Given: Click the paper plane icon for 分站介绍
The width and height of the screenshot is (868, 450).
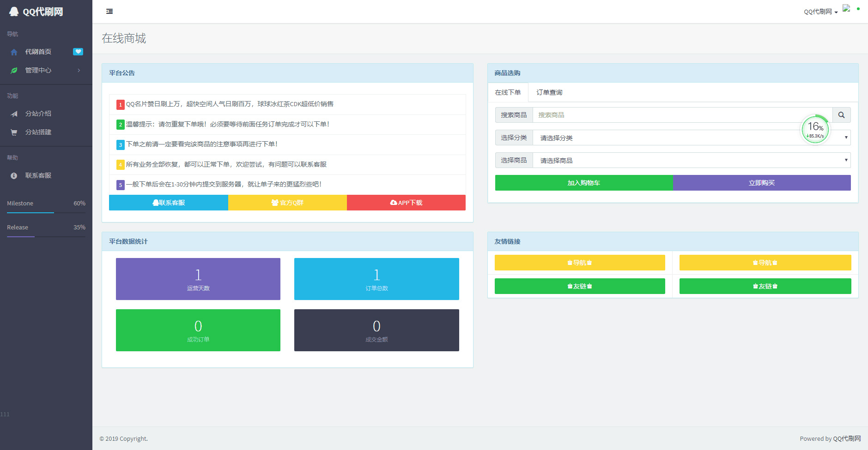Looking at the screenshot, I should coord(14,114).
